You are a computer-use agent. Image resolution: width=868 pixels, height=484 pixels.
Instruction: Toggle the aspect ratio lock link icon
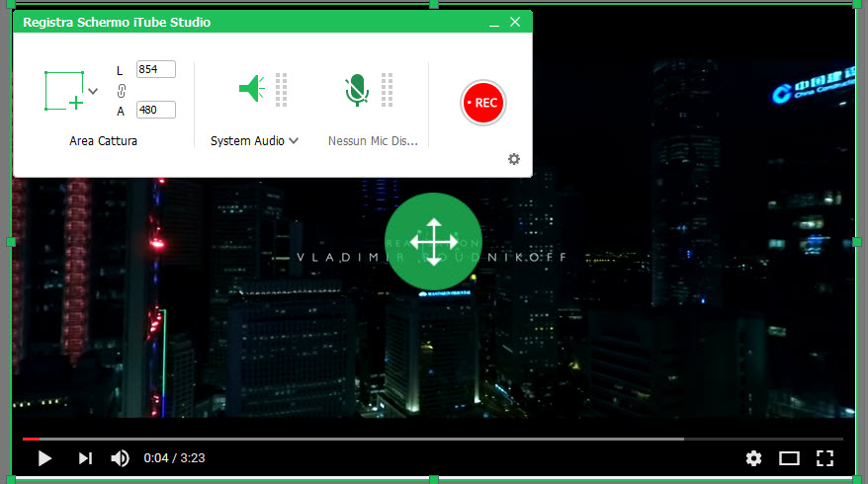(122, 90)
